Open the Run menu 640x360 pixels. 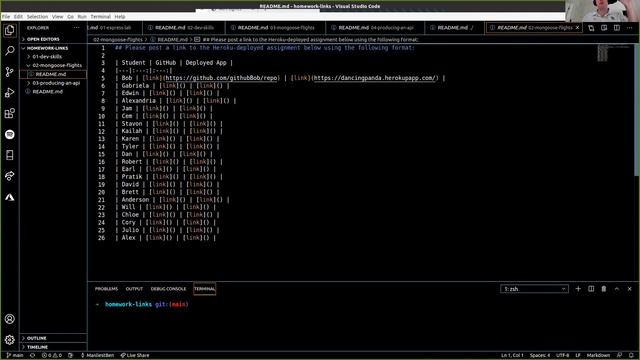tap(82, 17)
